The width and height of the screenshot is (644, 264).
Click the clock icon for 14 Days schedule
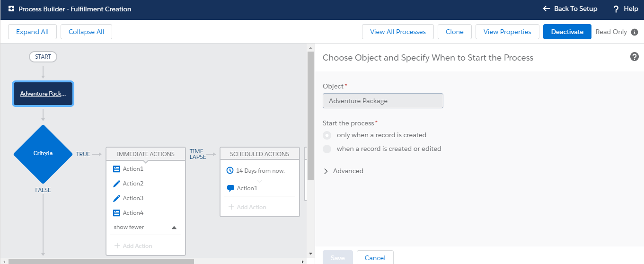coord(230,170)
